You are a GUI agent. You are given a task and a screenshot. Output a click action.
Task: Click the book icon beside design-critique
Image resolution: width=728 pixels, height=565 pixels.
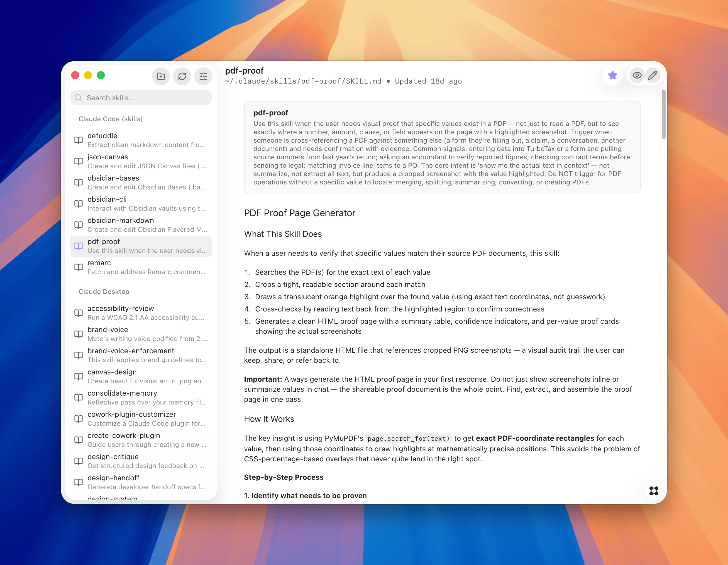78,461
